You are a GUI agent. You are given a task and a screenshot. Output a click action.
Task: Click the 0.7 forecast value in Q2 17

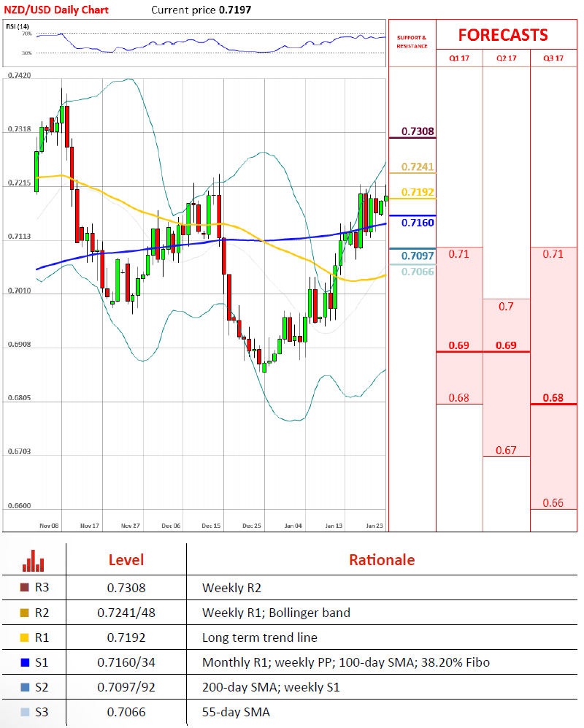(506, 307)
